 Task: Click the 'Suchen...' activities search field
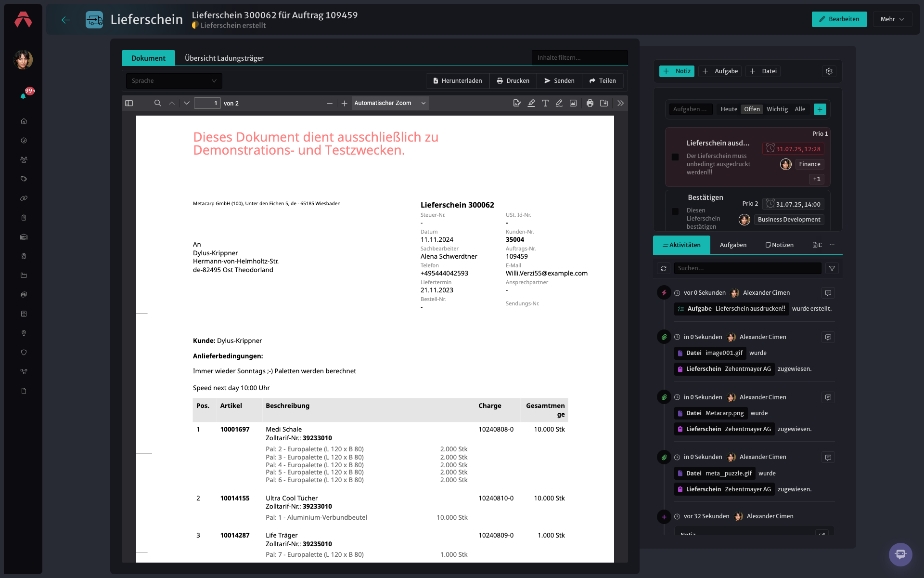[x=748, y=268]
